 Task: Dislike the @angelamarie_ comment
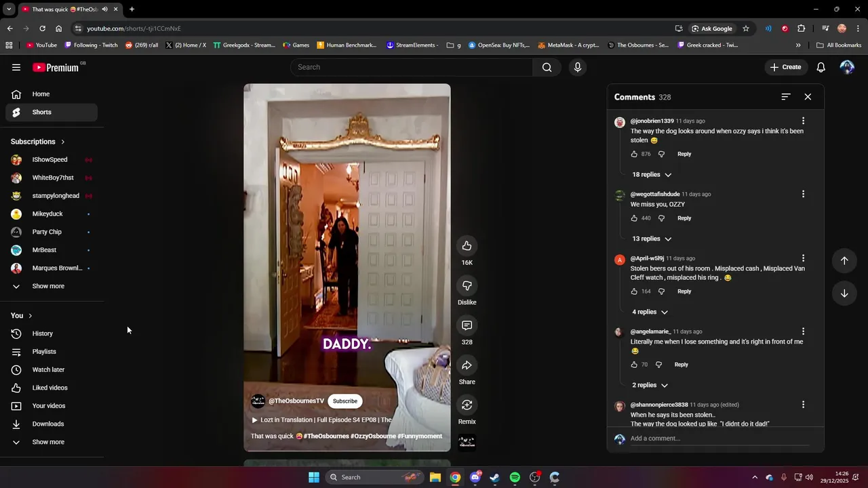point(658,365)
